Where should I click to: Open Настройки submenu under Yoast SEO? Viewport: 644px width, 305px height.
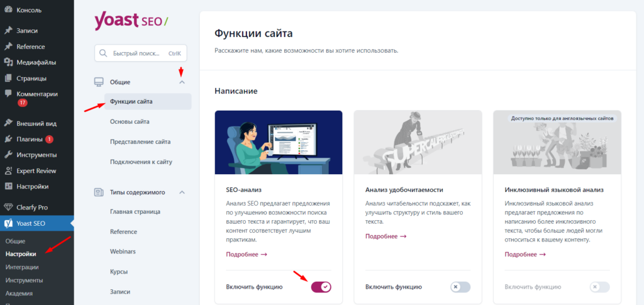click(x=21, y=254)
